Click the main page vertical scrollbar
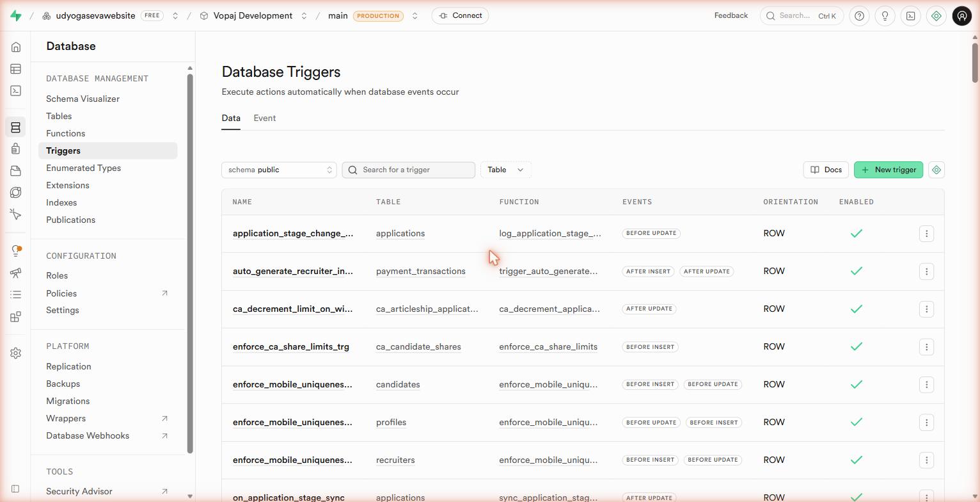The height and width of the screenshot is (502, 980). (975, 62)
